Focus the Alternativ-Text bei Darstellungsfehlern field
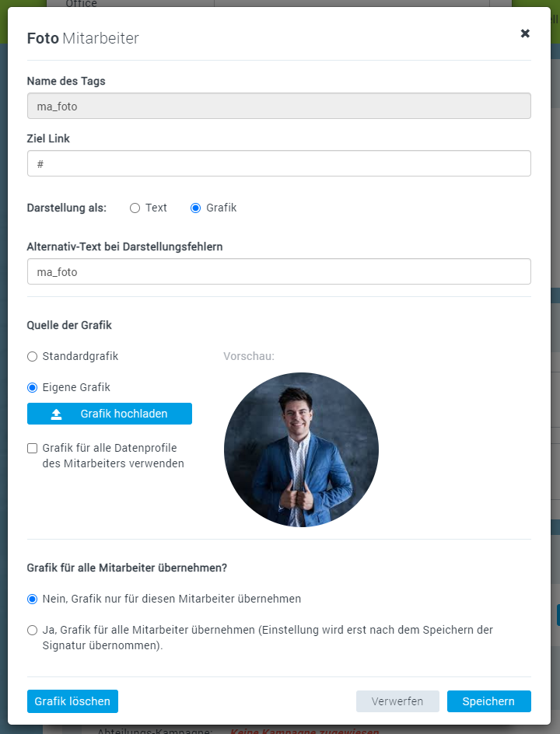 click(278, 272)
